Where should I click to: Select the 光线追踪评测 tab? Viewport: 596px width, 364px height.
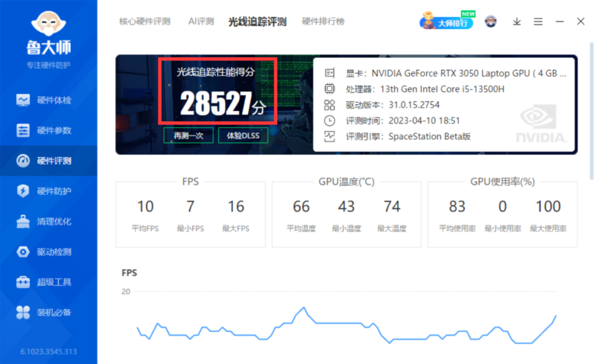(257, 22)
